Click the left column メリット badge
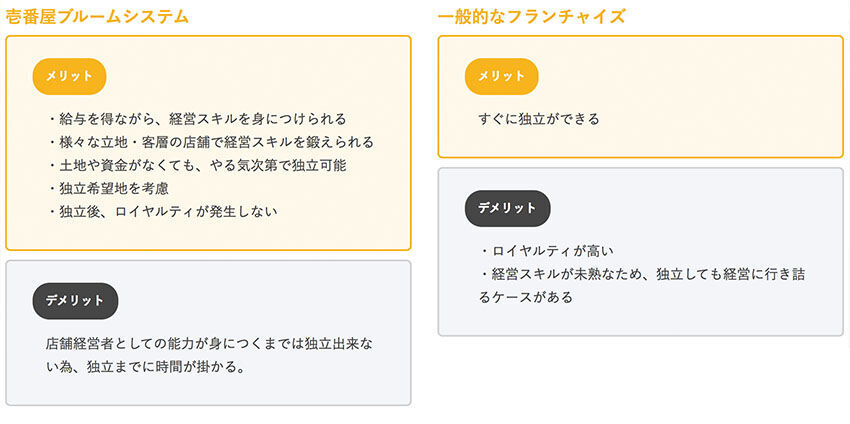The width and height of the screenshot is (850, 424). (x=69, y=76)
